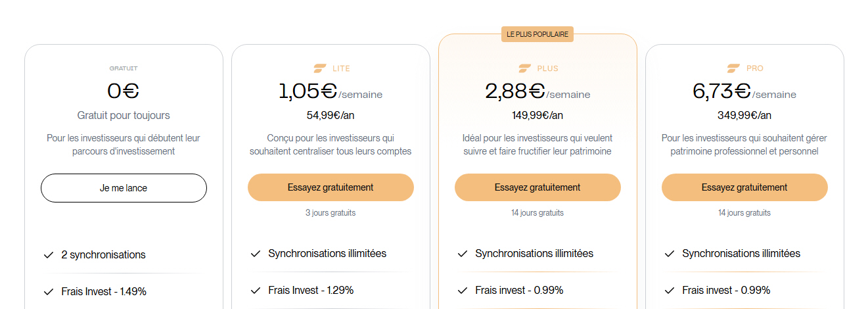Click Pro plan Frais invest 0.99% checkmark

click(669, 291)
